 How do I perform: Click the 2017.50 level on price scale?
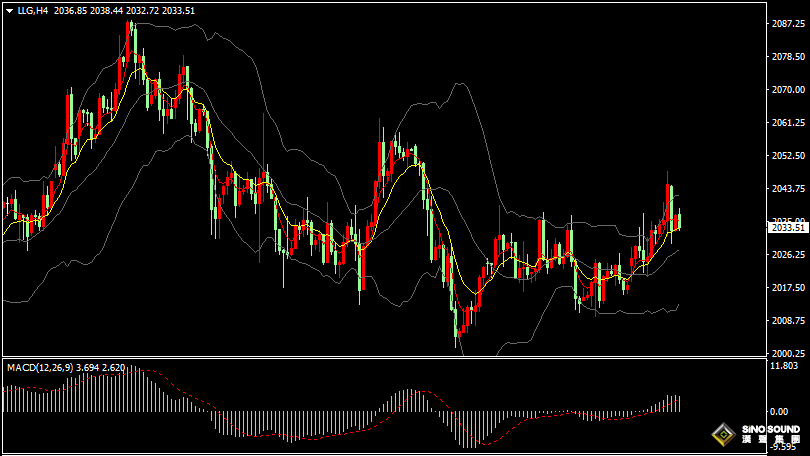coord(789,288)
